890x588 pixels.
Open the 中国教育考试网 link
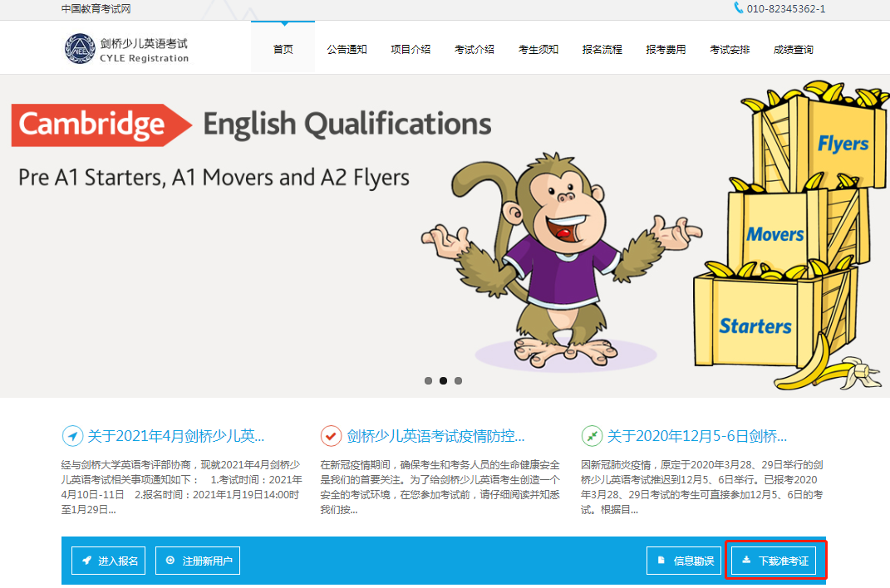pos(96,9)
